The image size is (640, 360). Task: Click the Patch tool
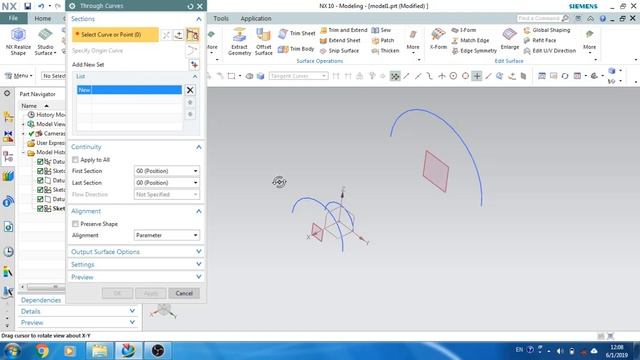(x=383, y=40)
